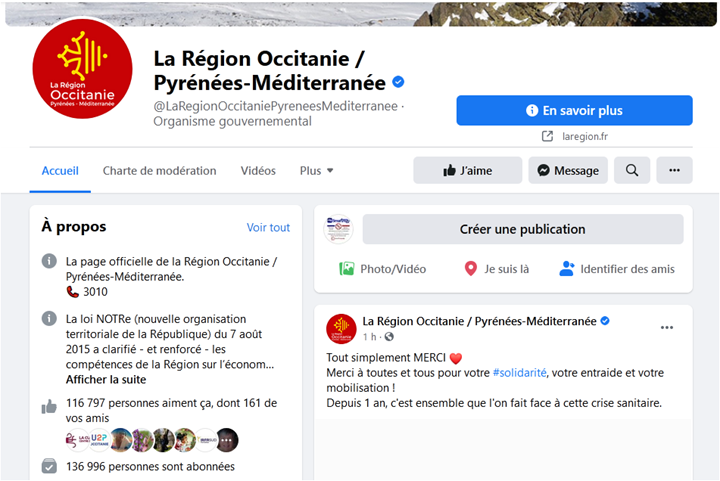The width and height of the screenshot is (720, 481).
Task: Select Identifier des amis tag icon
Action: (x=567, y=269)
